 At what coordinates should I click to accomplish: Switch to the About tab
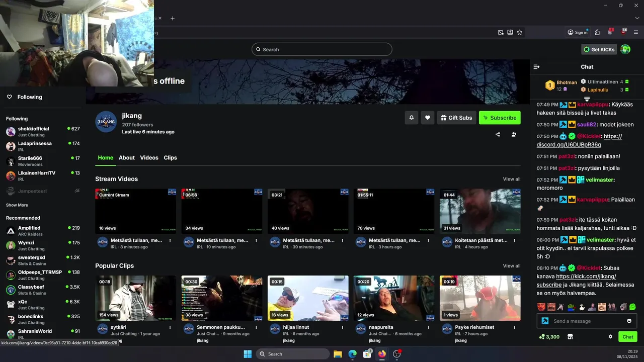(127, 158)
